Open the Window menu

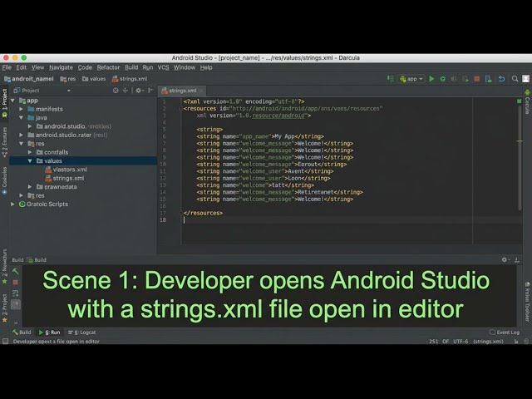pyautogui.click(x=185, y=67)
